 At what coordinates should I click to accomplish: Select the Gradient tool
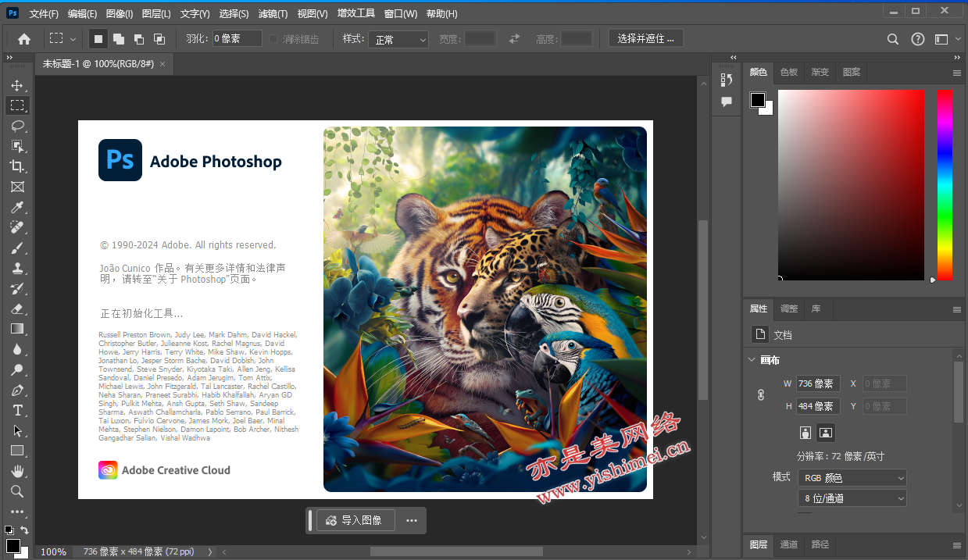17,329
